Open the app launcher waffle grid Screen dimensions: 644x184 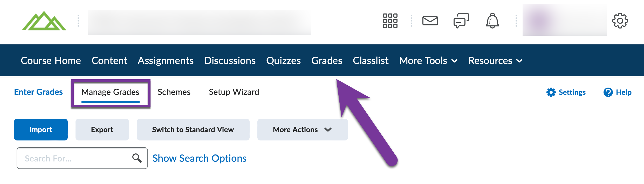tap(391, 21)
